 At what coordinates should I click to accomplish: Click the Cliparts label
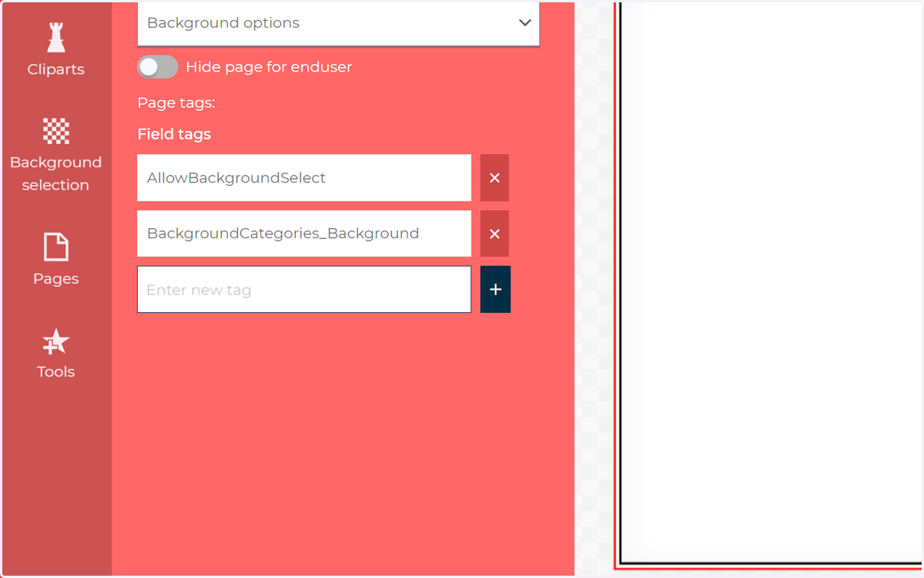(56, 69)
